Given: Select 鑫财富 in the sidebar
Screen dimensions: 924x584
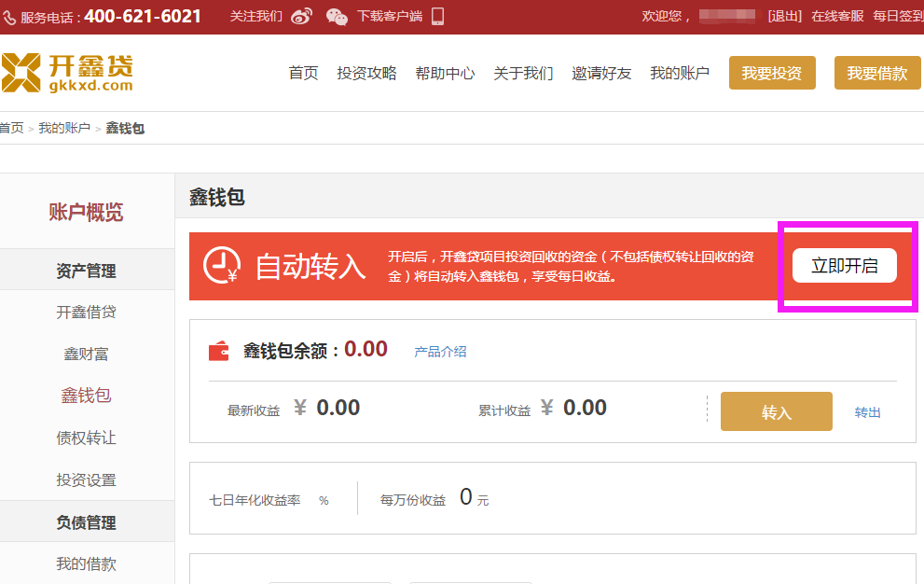Looking at the screenshot, I should click(x=86, y=354).
